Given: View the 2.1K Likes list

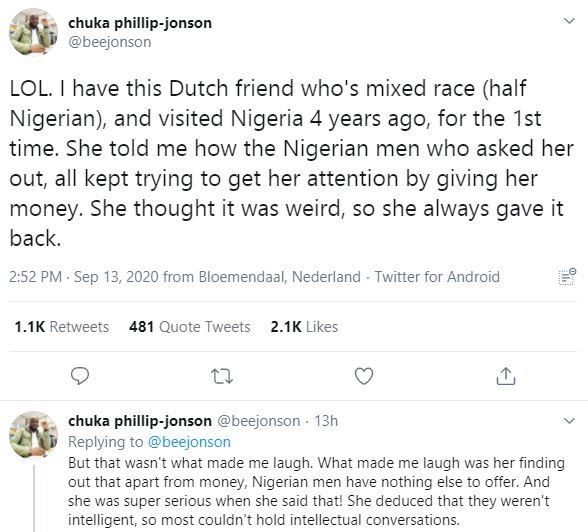Looking at the screenshot, I should point(304,327).
